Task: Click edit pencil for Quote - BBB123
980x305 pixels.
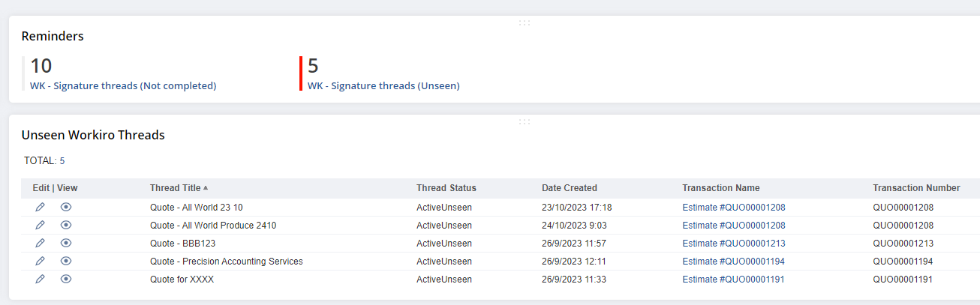Action: tap(41, 244)
